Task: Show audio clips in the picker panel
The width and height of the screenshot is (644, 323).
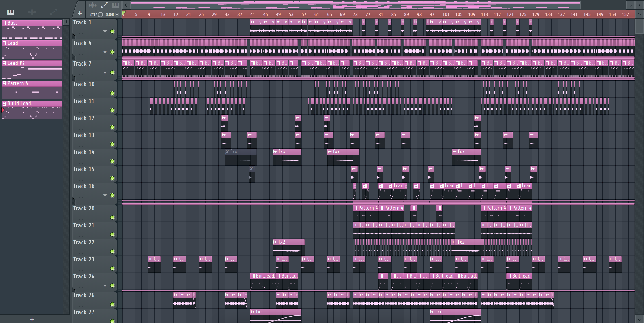Action: pos(32,12)
